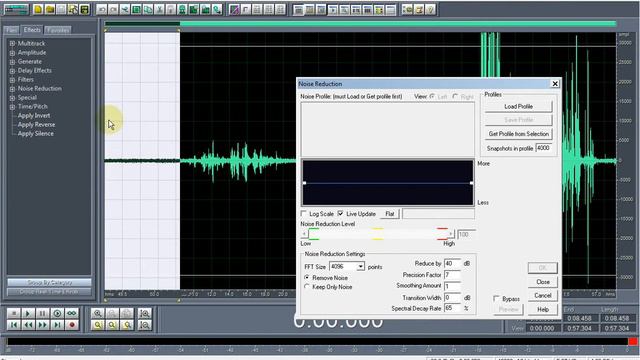Tick the Bypass checkbox
640x360 pixels.
click(x=496, y=299)
